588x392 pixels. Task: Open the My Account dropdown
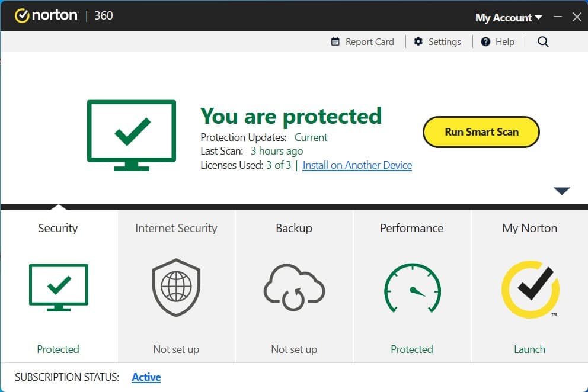point(508,17)
